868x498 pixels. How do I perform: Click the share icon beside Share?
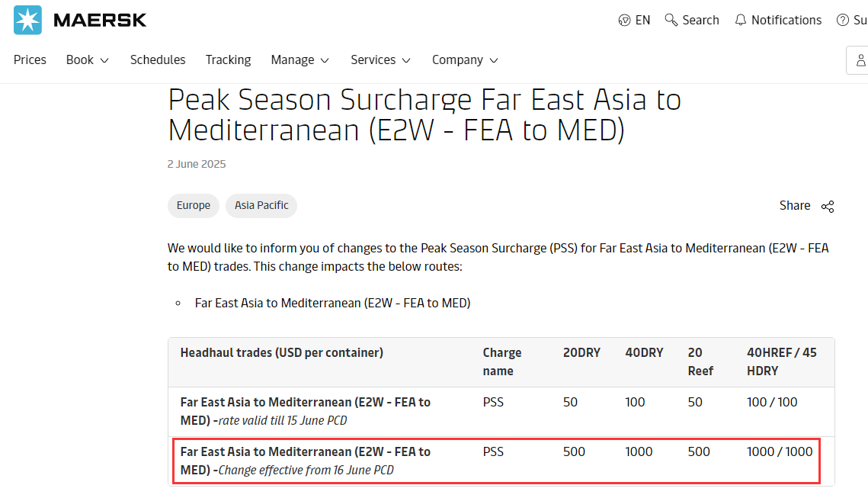click(828, 206)
